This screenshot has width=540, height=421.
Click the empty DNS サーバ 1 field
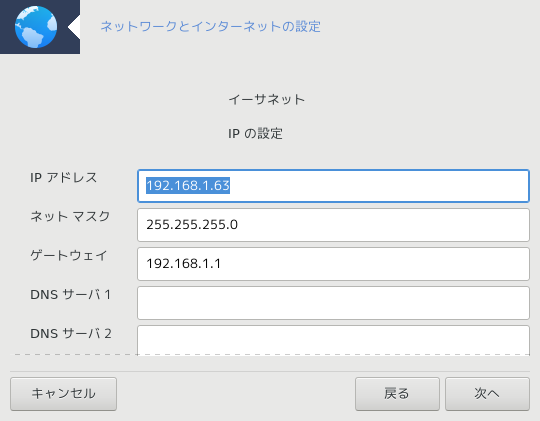[333, 303]
